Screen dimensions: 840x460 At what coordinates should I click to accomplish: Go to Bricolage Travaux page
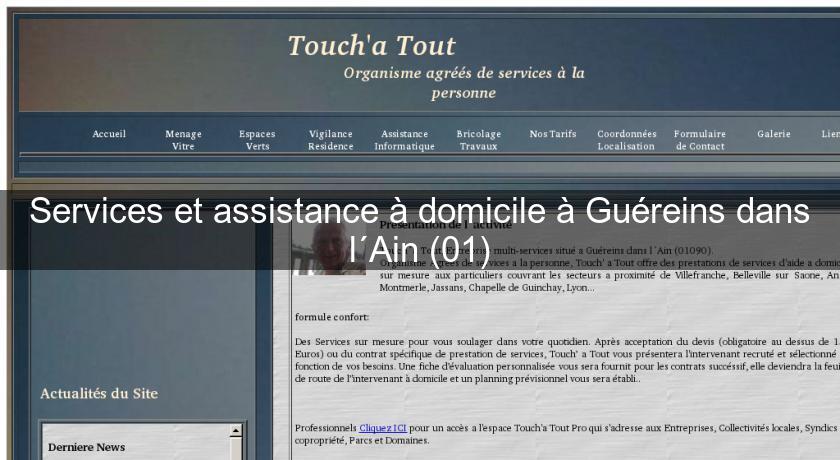click(x=478, y=140)
